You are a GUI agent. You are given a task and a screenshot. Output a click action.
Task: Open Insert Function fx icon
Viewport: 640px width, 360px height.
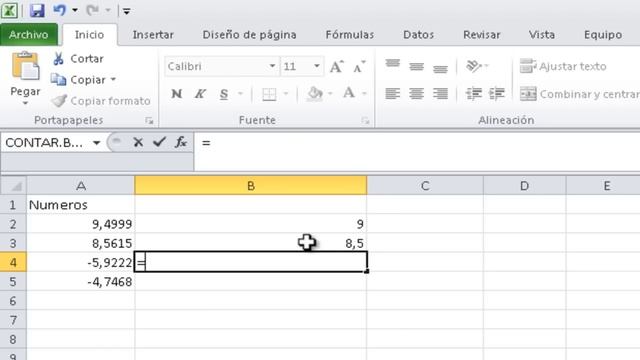click(x=180, y=142)
